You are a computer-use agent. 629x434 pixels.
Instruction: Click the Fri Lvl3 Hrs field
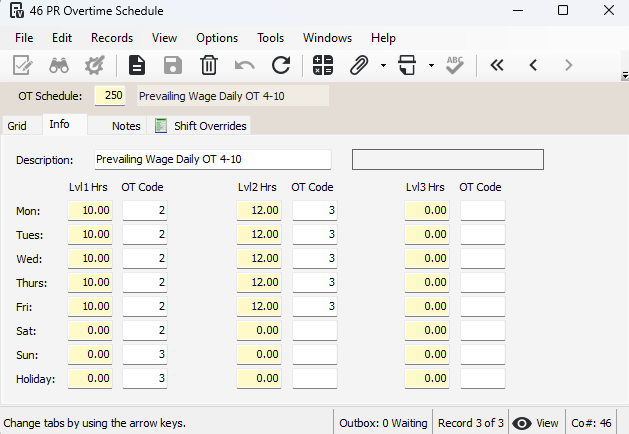click(x=427, y=306)
